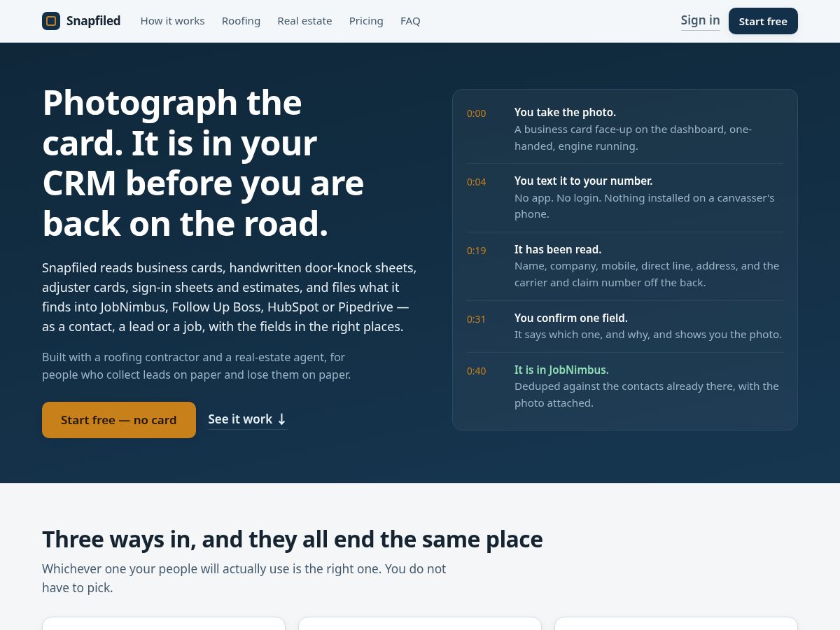
Task: Select 'You confirm one field.' step title
Action: (x=571, y=318)
